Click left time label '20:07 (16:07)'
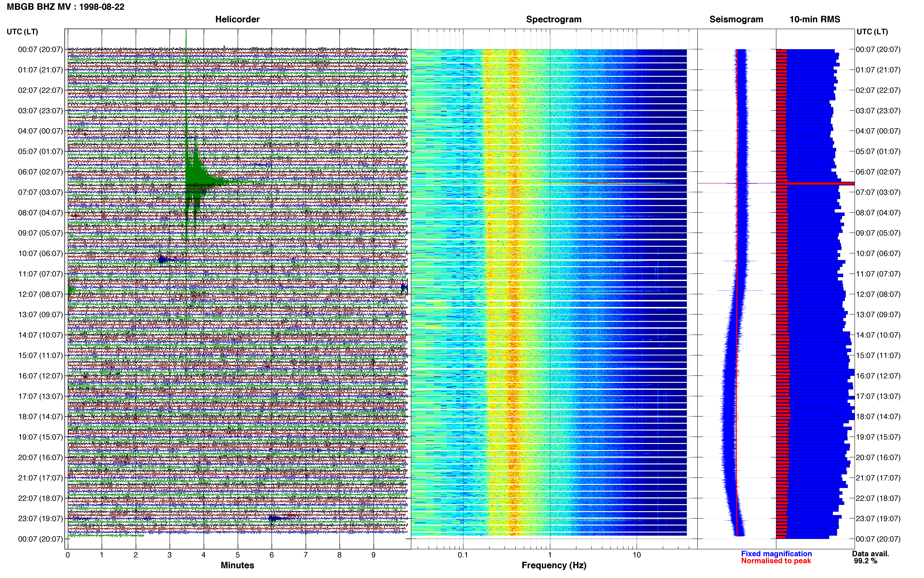 [x=41, y=458]
